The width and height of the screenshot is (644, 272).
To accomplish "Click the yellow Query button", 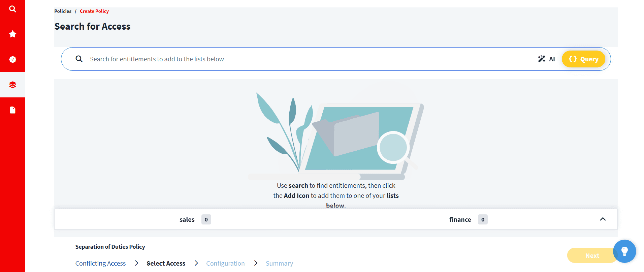I will [x=583, y=59].
